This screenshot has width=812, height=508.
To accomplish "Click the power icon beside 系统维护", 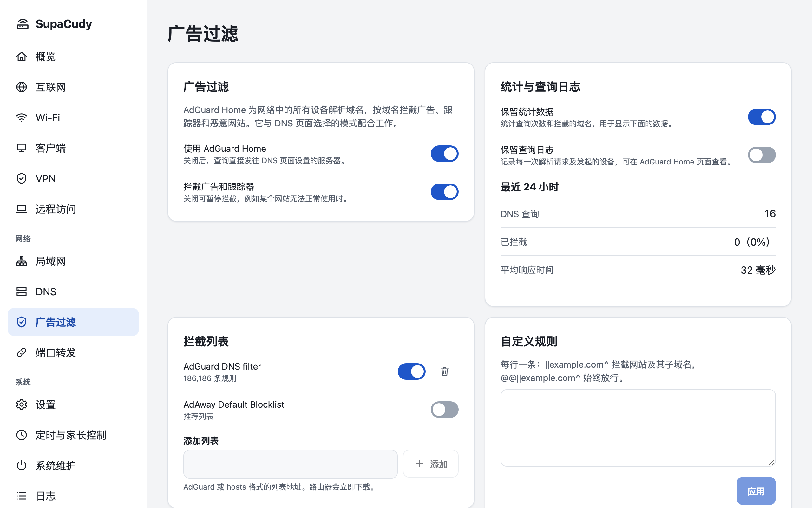I will coord(22,465).
